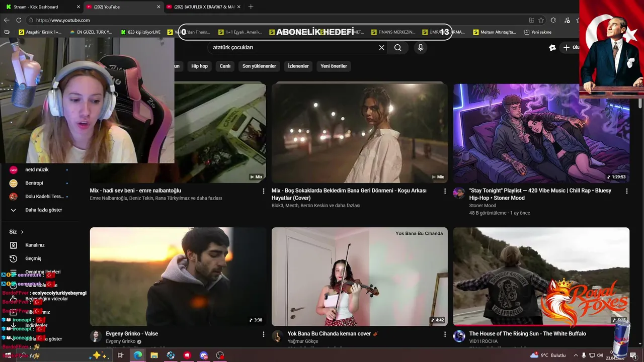Image resolution: width=644 pixels, height=362 pixels.
Task: Open options menu for 'House of The Rising Sun'
Action: coord(626,334)
